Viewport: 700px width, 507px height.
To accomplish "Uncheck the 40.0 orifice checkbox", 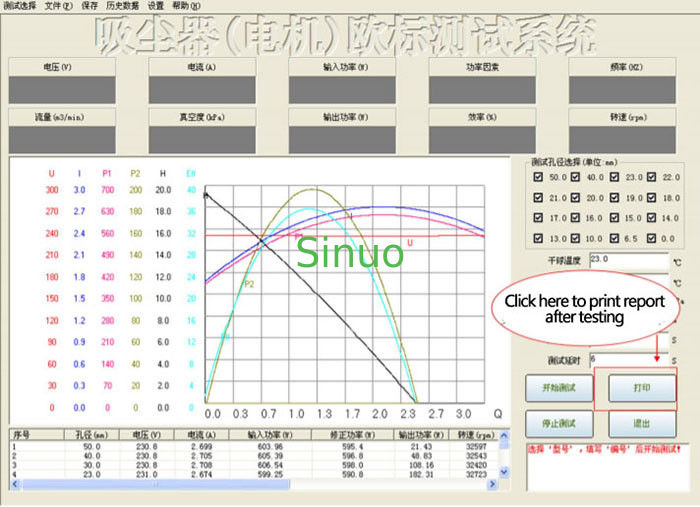I will pyautogui.click(x=575, y=176).
